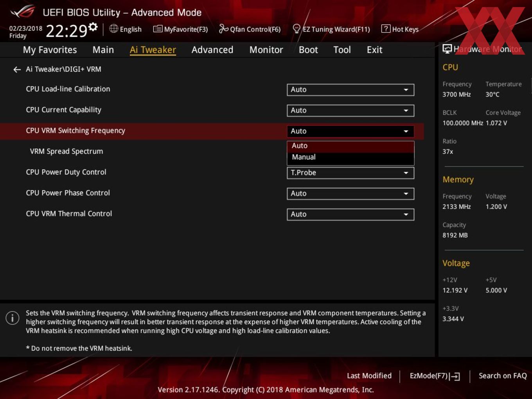Click the 22:29 clock display

point(66,31)
